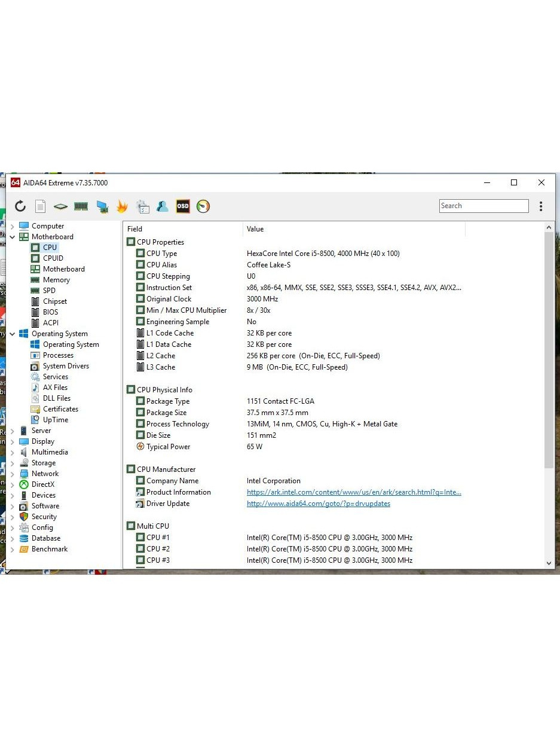Select the SPD tree item
Screen dimensions: 560x747
pyautogui.click(x=49, y=291)
